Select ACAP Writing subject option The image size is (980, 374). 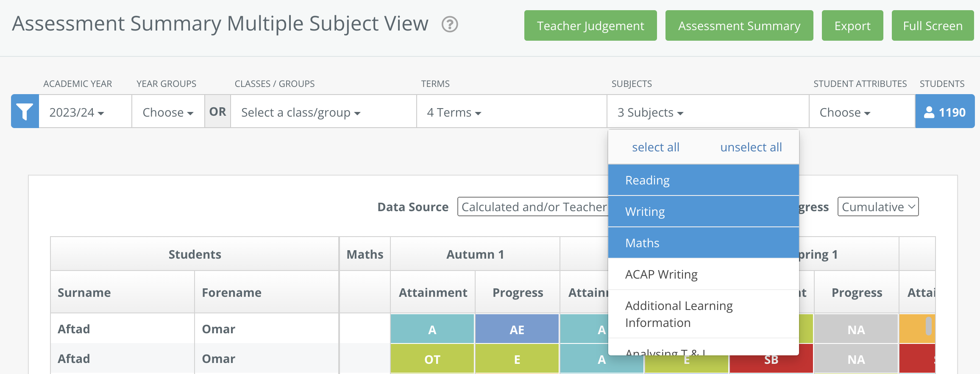click(704, 274)
